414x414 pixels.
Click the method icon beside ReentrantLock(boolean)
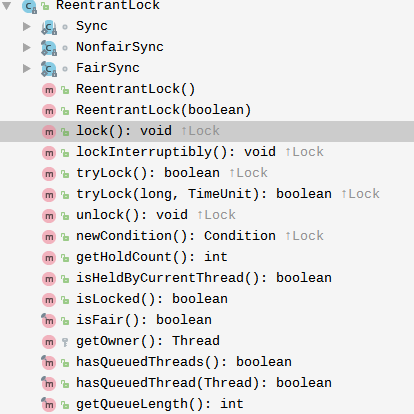coord(49,111)
